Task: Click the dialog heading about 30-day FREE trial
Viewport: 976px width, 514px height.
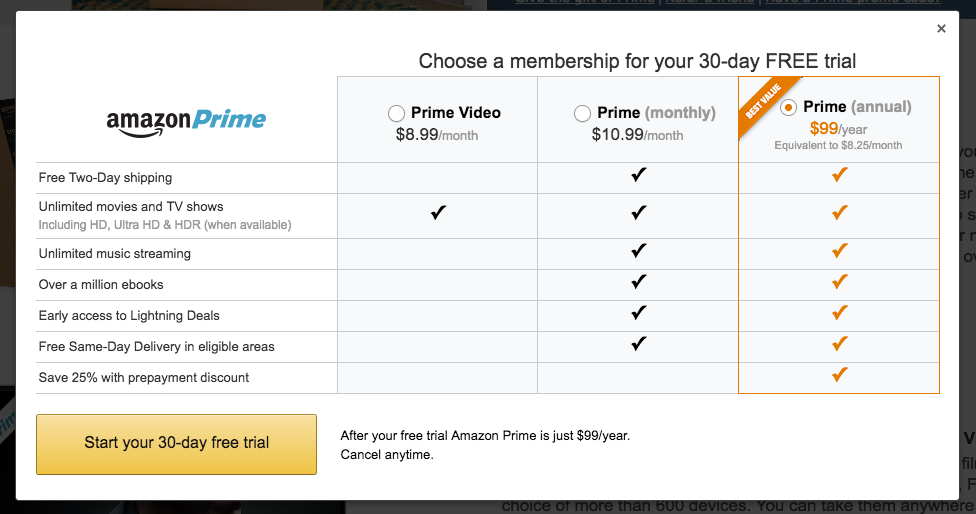Action: pyautogui.click(x=637, y=61)
